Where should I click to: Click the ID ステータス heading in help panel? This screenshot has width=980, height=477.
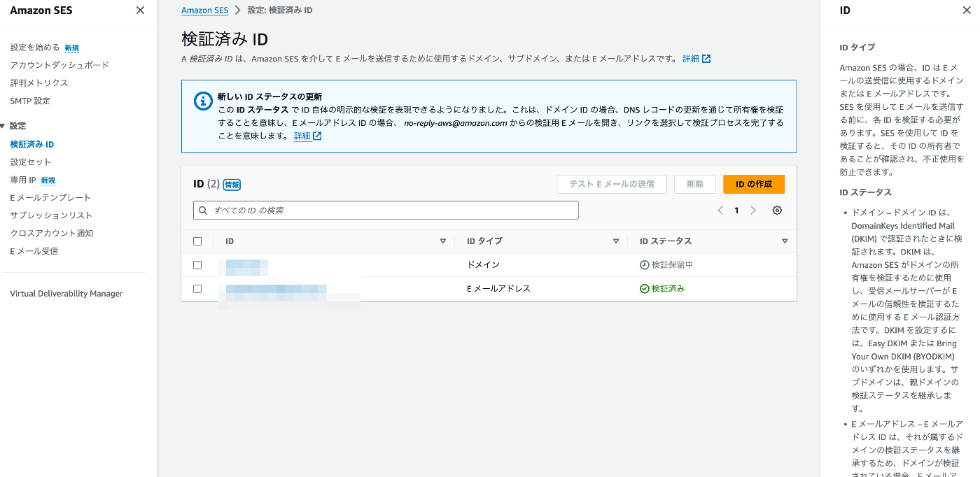click(866, 192)
